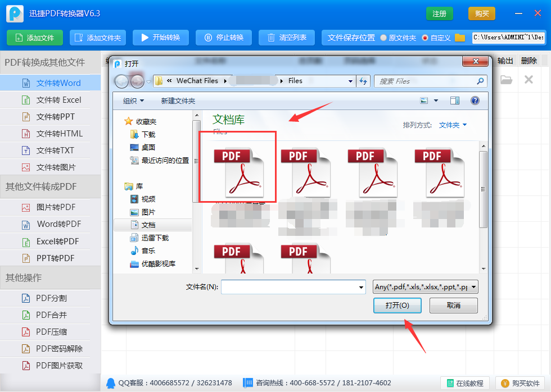Click the magnifier in the 搜索 Files box
551x392 pixels.
[481, 81]
